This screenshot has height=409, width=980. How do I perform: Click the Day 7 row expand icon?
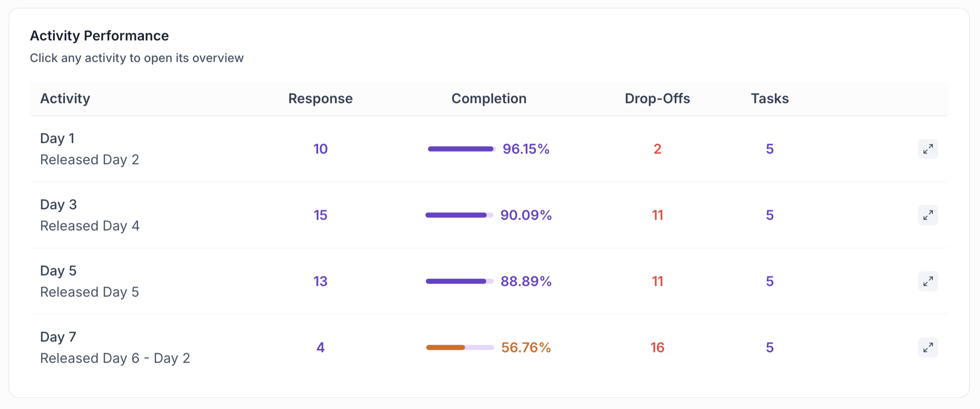928,347
